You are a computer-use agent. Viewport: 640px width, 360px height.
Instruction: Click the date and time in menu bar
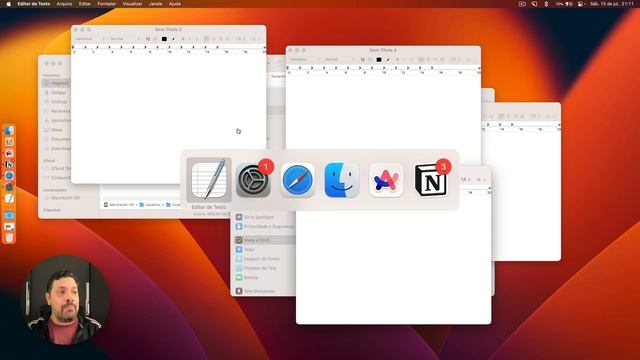click(x=612, y=4)
